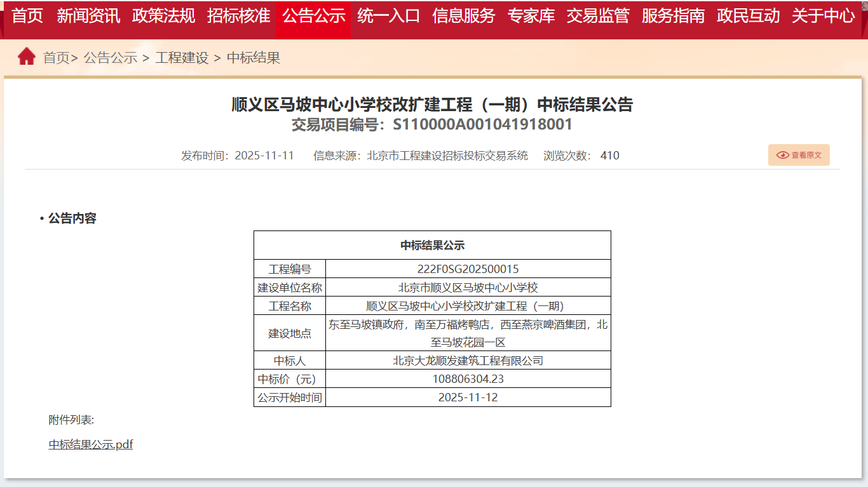Select cell 北京市顺义区马坡中心小学校
Viewport: 868px width, 487px height.
tap(468, 288)
